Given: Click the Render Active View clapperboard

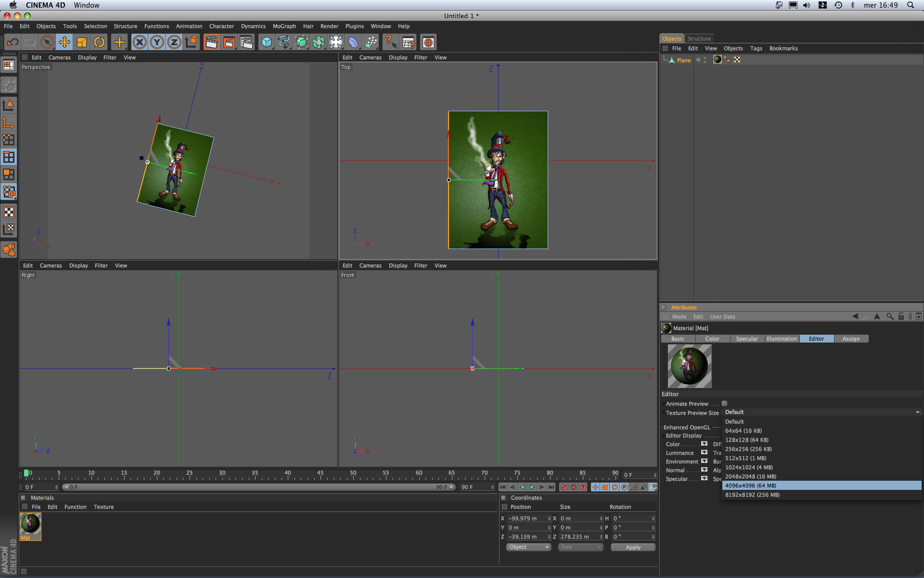Looking at the screenshot, I should [211, 42].
